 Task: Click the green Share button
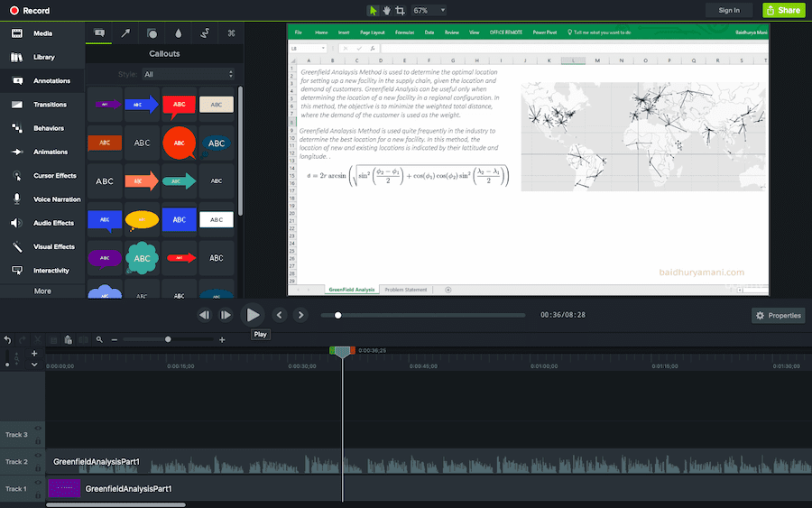(783, 10)
